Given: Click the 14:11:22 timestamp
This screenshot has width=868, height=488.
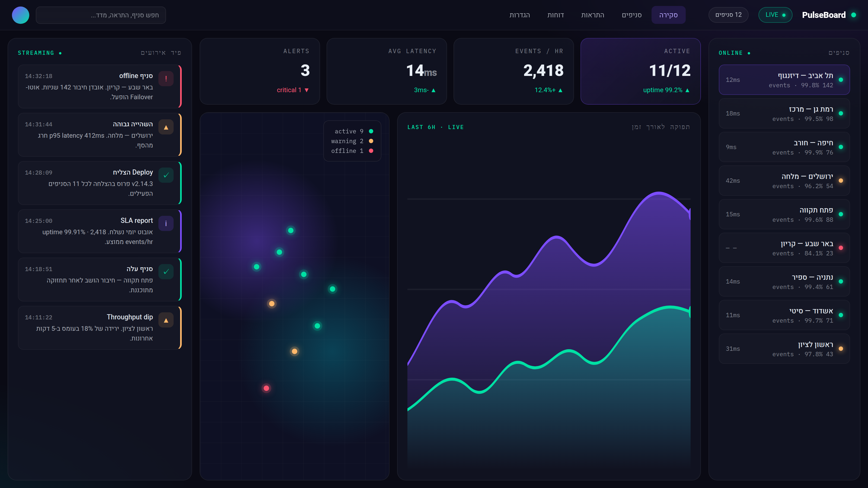Looking at the screenshot, I should [39, 317].
